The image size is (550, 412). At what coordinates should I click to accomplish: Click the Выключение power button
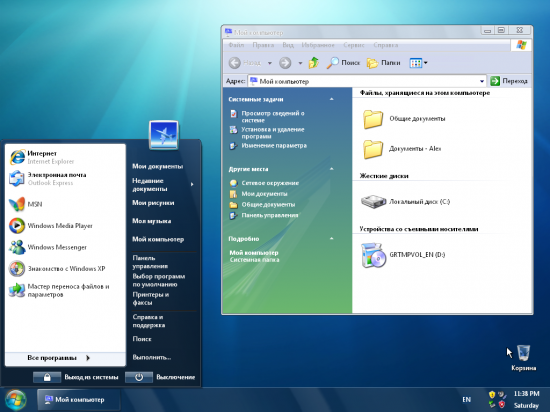(139, 377)
